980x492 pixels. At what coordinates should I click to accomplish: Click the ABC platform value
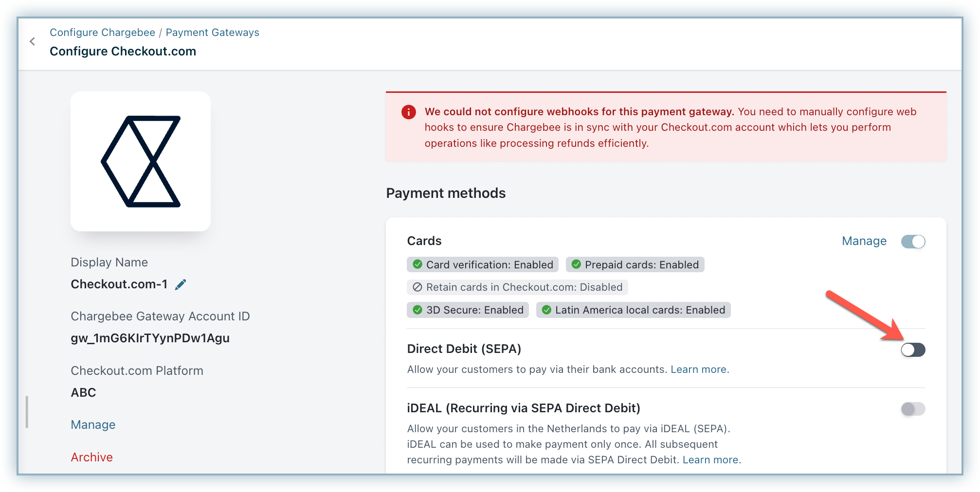[83, 393]
